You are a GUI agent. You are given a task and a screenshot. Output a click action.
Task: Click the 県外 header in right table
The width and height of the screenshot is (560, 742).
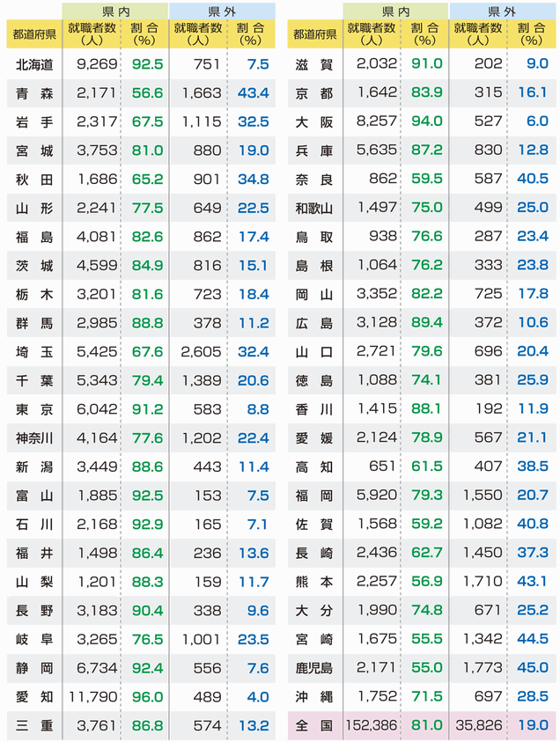tap(502, 11)
